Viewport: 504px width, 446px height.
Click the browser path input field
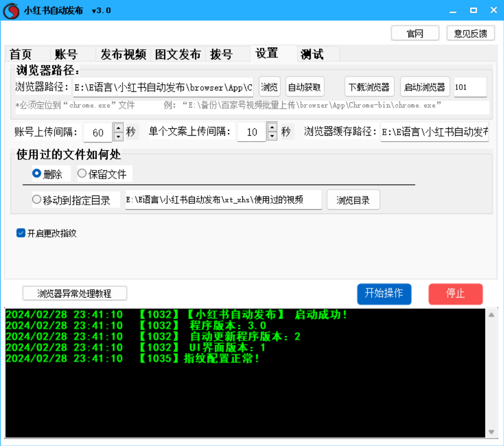[x=163, y=87]
